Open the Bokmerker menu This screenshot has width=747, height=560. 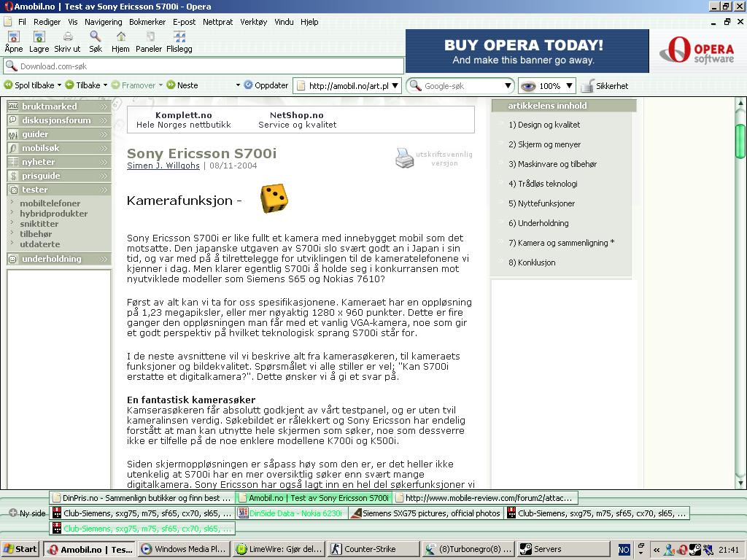point(147,22)
